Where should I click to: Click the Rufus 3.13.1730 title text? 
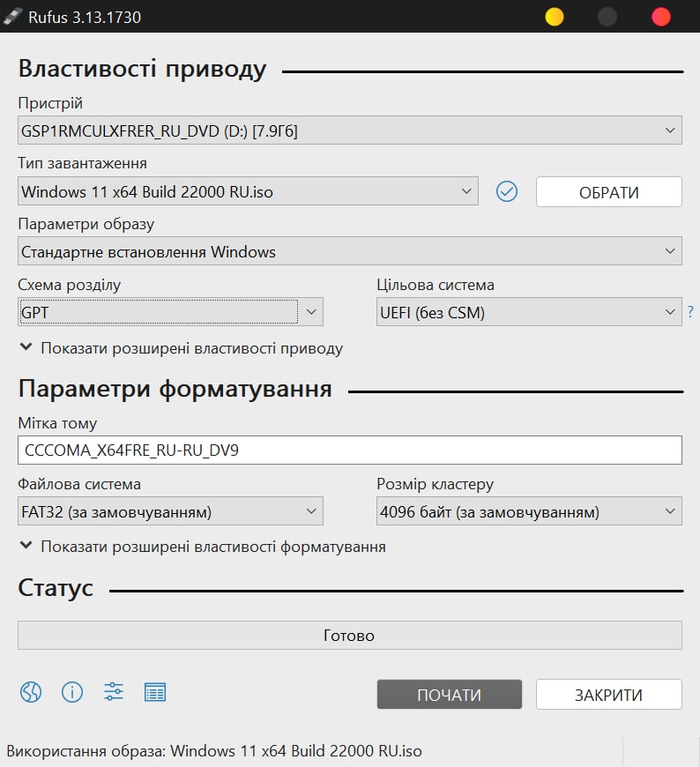pyautogui.click(x=85, y=17)
